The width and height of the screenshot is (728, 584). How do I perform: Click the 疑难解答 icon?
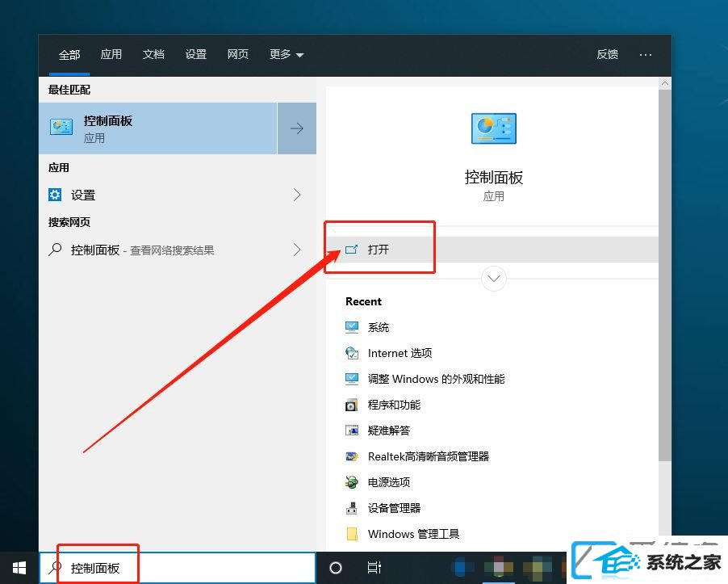click(351, 431)
